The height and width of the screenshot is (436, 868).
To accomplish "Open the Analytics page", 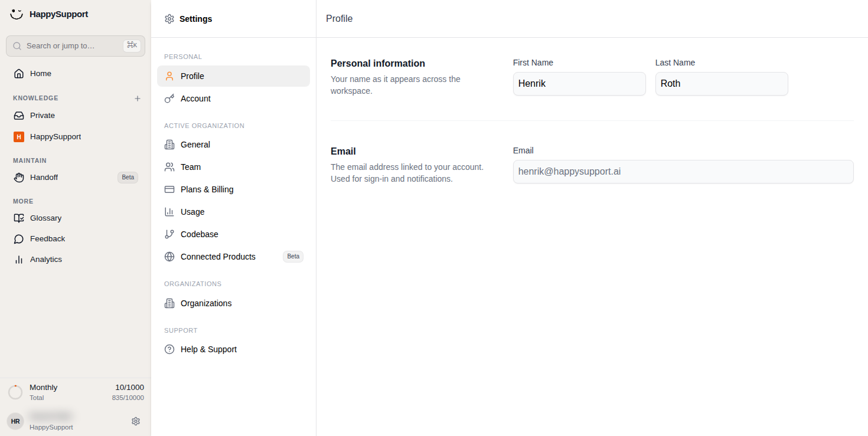I will (x=76, y=260).
